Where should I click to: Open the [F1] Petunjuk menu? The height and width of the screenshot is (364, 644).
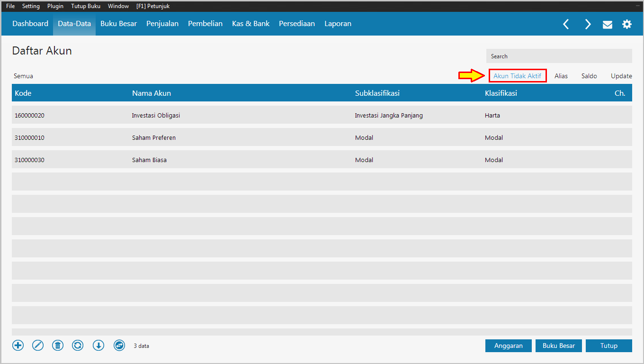coord(153,6)
